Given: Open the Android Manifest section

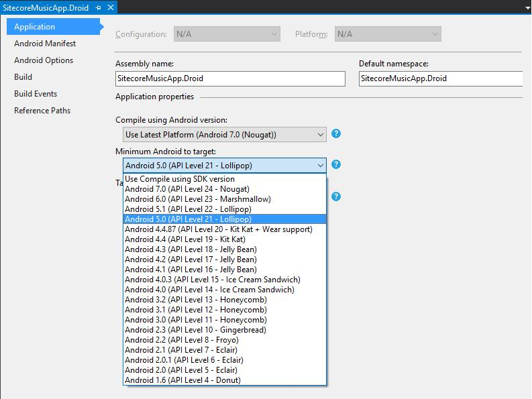Looking at the screenshot, I should coord(45,44).
